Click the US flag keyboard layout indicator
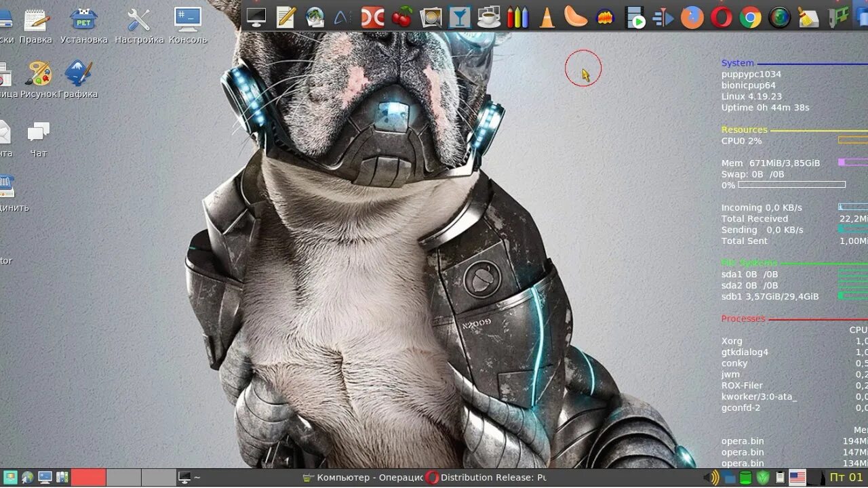868x488 pixels. tap(797, 478)
